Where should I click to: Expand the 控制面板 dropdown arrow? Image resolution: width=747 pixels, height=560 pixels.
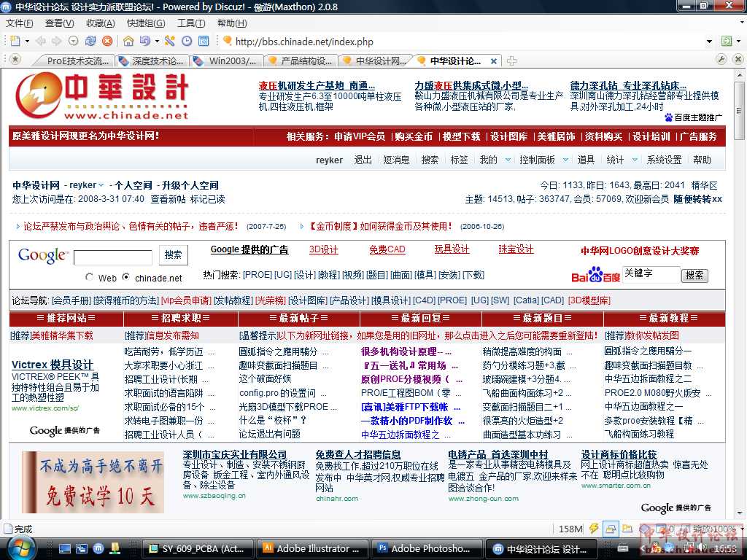[x=565, y=160]
